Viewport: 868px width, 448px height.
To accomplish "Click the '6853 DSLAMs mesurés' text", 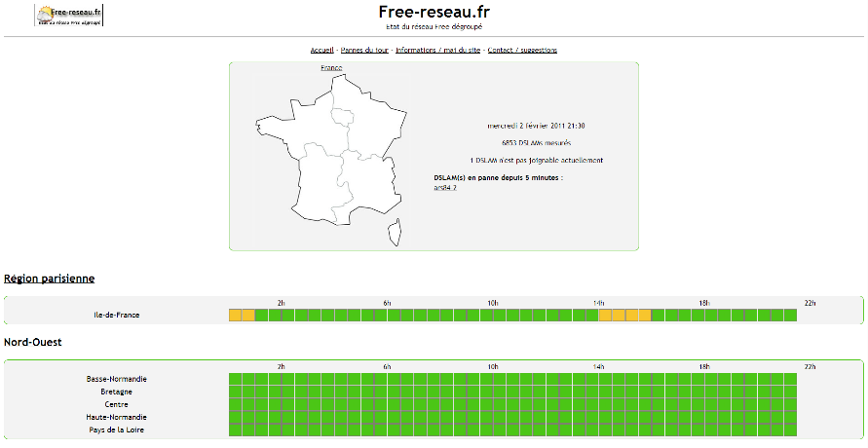I will [536, 143].
